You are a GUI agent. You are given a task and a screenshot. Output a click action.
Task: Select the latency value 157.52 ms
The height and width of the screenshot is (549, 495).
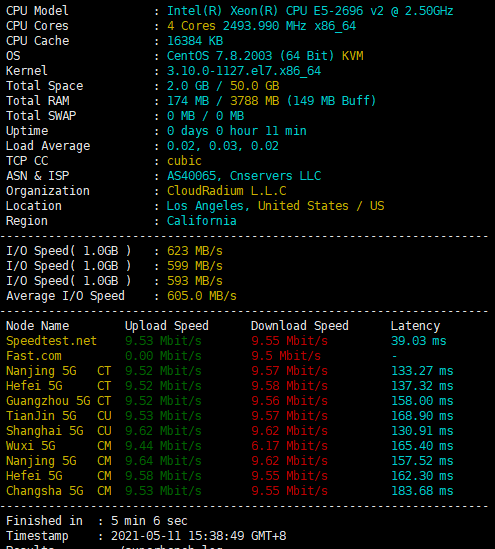(x=422, y=461)
